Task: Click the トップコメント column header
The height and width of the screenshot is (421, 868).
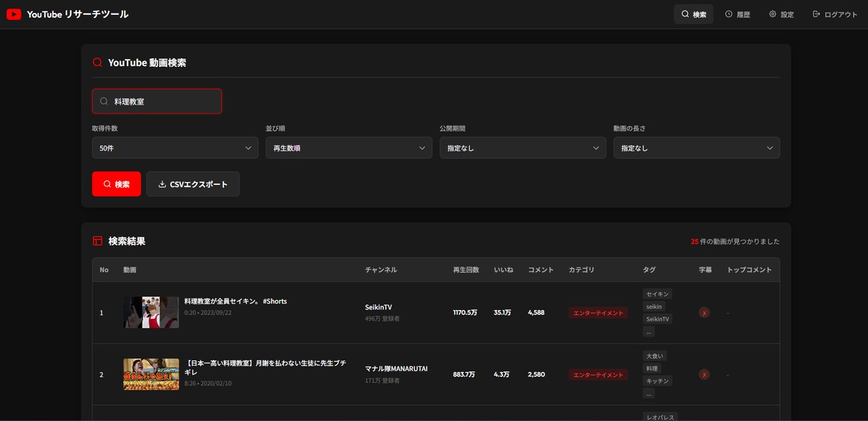Action: click(749, 270)
